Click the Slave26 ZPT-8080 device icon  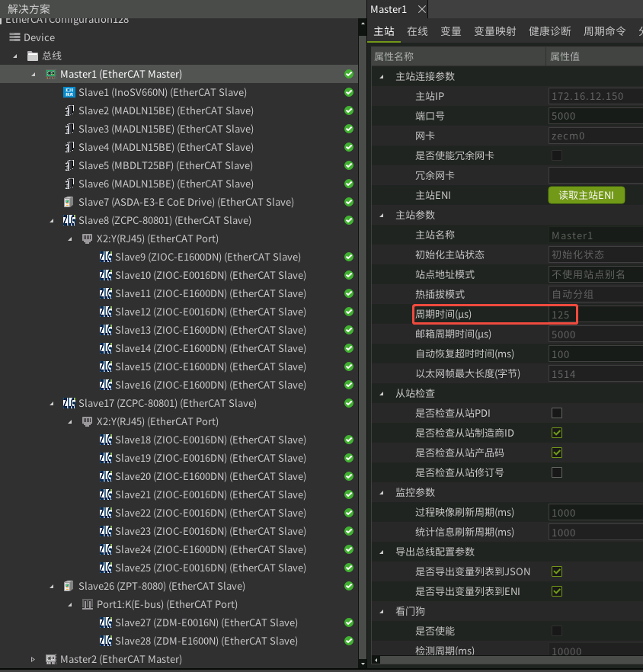[x=68, y=586]
